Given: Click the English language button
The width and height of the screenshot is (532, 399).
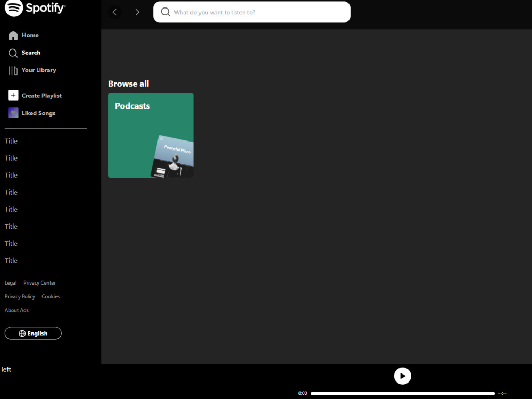Looking at the screenshot, I should (x=33, y=333).
